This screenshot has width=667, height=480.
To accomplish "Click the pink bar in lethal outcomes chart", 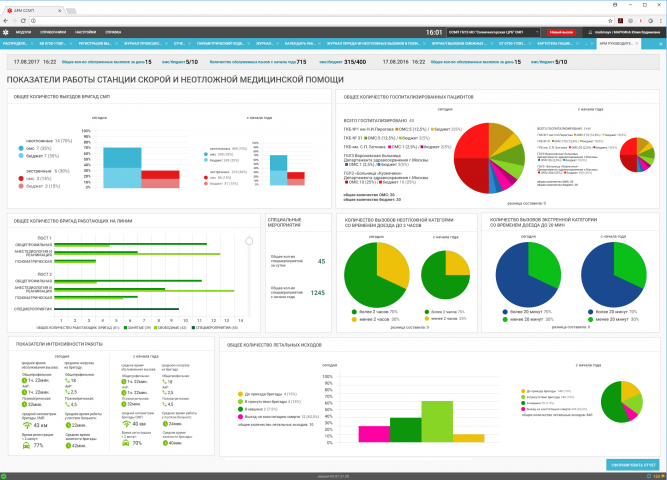I will [374, 434].
